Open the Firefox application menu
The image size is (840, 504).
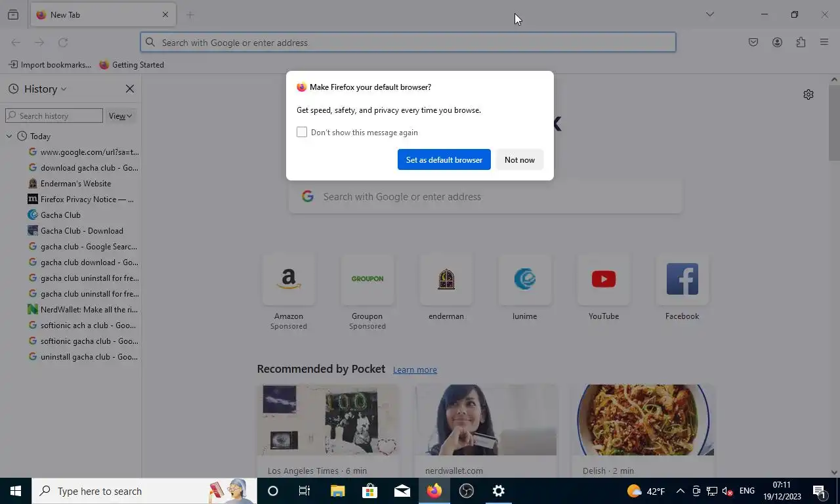pos(824,43)
